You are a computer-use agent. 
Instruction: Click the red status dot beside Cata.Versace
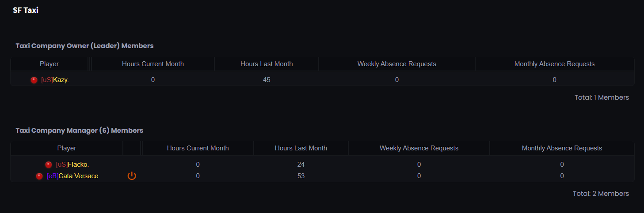pos(39,176)
